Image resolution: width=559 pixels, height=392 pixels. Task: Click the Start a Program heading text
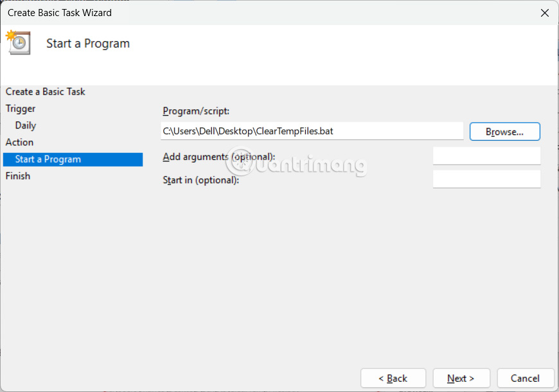point(87,43)
